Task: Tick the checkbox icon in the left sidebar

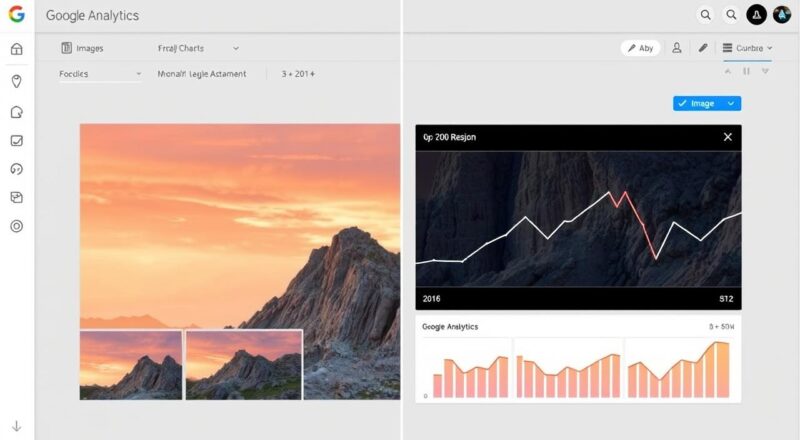Action: point(16,141)
